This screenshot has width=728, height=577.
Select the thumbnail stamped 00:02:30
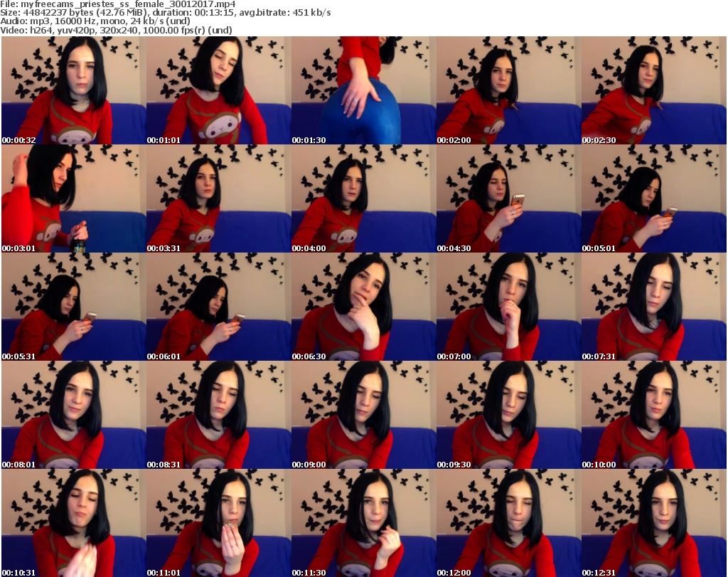tap(654, 90)
